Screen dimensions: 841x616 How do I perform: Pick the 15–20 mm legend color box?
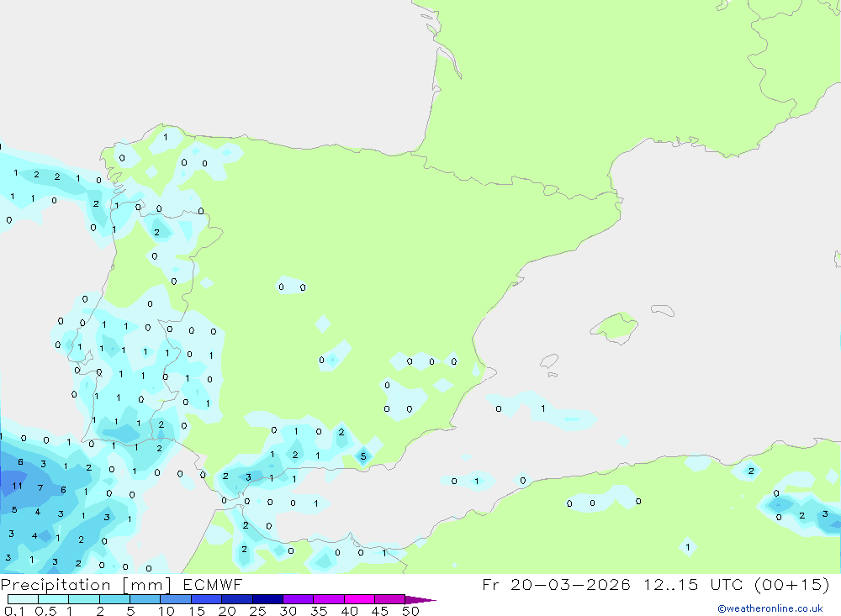207,599
